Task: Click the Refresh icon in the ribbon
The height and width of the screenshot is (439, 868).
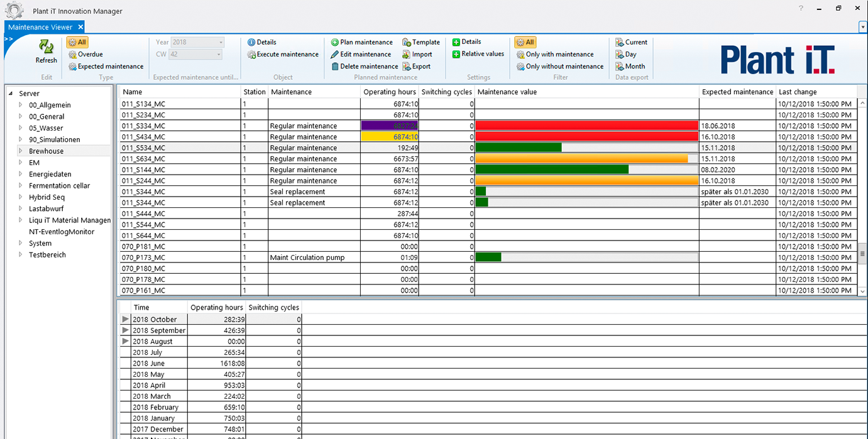Action: tap(46, 46)
